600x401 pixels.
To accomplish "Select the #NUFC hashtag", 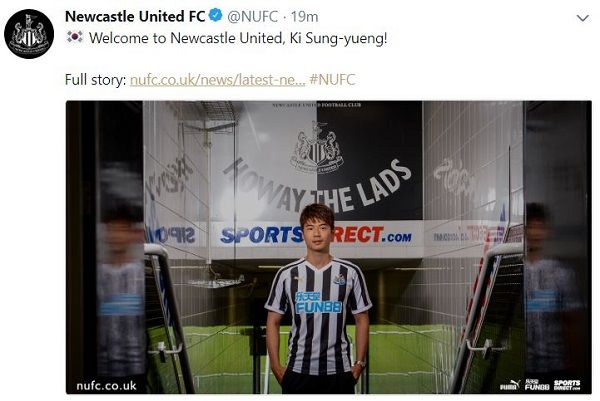I will pos(332,80).
